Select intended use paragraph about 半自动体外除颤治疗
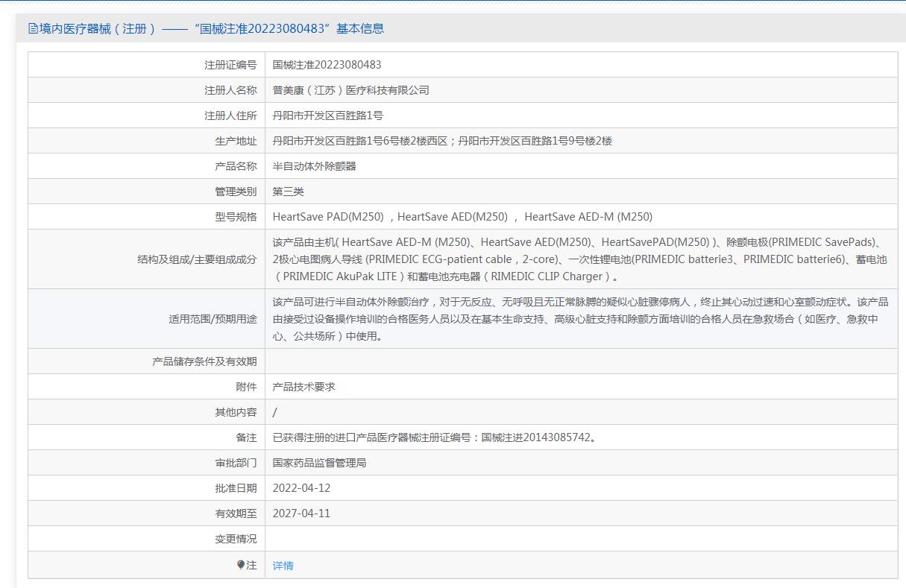906x588 pixels. [581, 319]
